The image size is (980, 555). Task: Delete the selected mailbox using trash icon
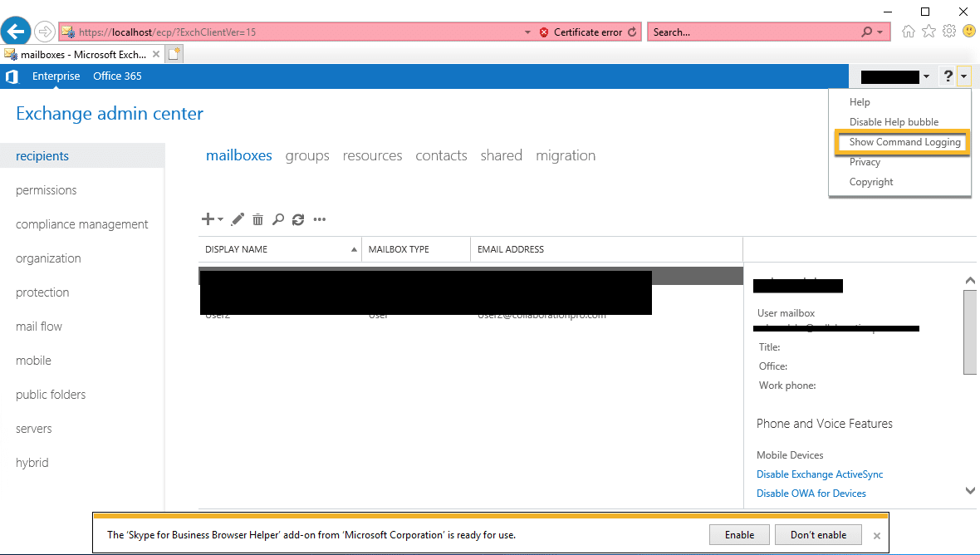[x=257, y=219]
